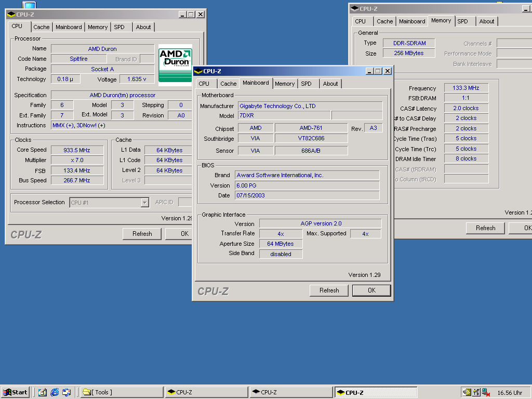Click the disconnected network tray icon
The image size is (532, 399).
(486, 392)
